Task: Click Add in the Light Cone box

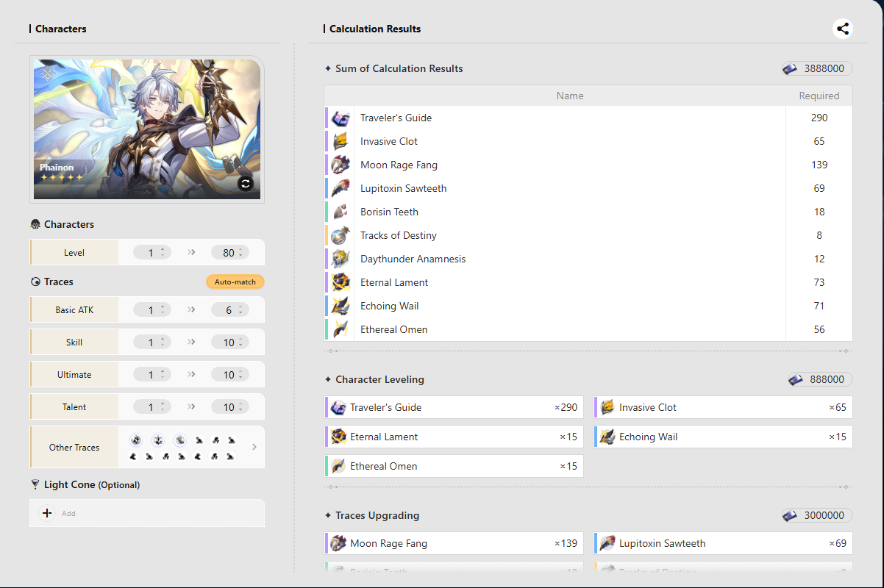Action: click(x=68, y=513)
